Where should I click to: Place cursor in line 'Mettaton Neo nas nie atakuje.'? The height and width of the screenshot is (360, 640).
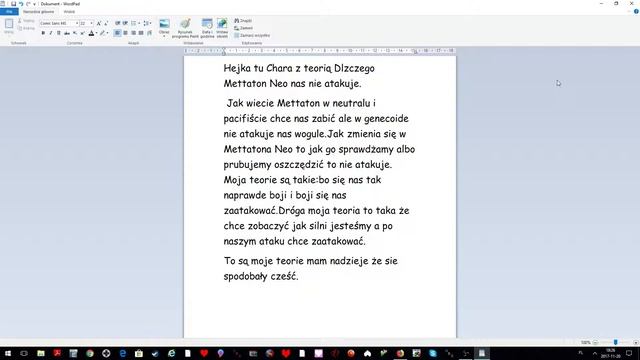[x=292, y=84]
